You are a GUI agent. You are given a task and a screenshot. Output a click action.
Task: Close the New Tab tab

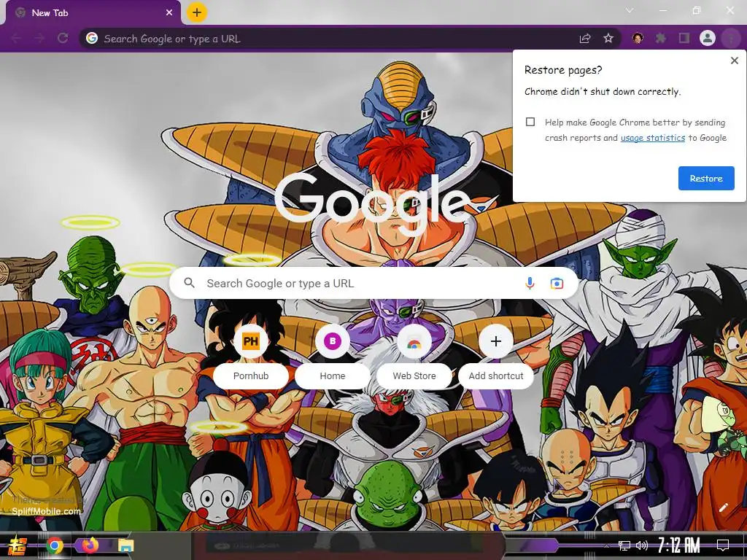coord(169,13)
